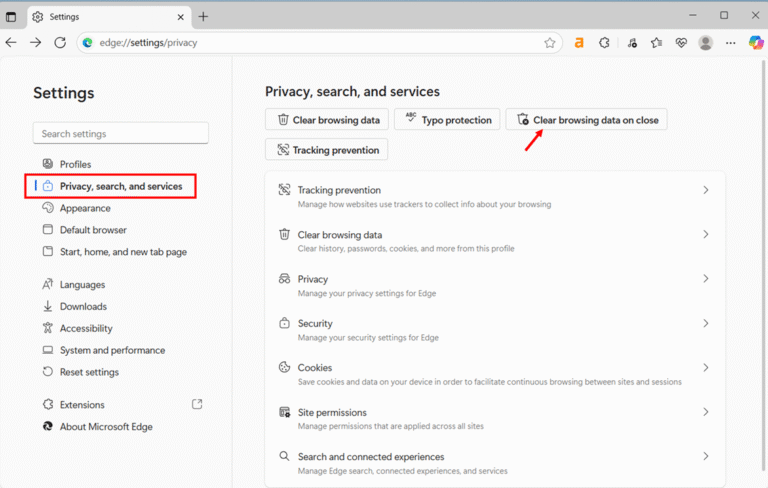The image size is (768, 488).
Task: Click the browser Back arrow
Action: 11,43
